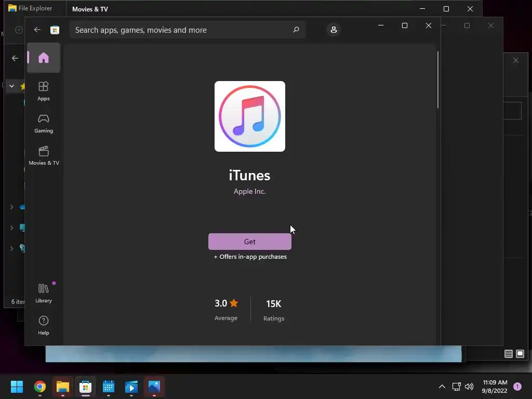532x399 pixels.
Task: Close the right background panel
Action: point(516,60)
